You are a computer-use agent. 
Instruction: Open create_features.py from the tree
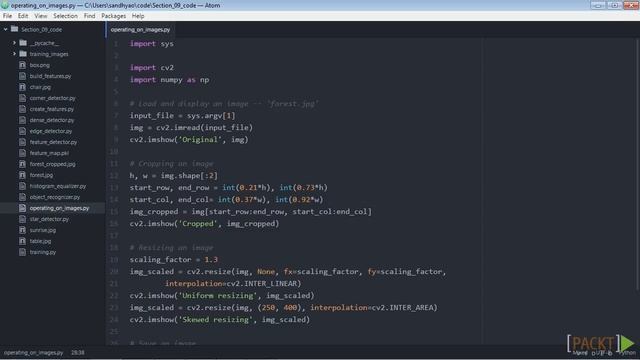coord(52,109)
